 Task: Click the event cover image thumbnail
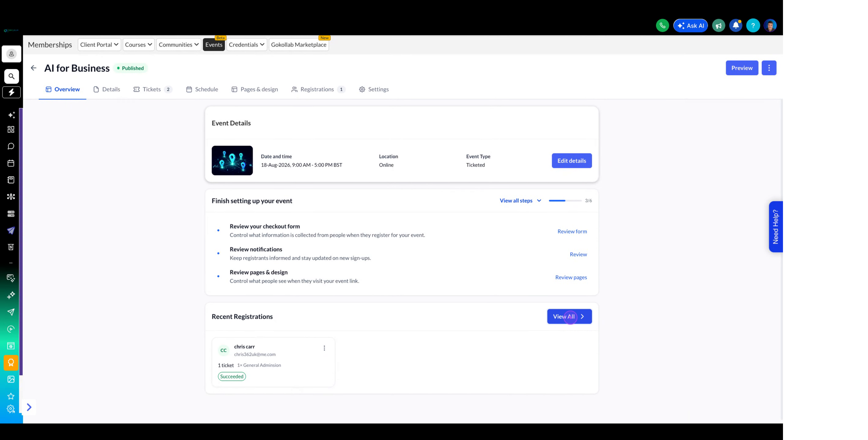(232, 161)
